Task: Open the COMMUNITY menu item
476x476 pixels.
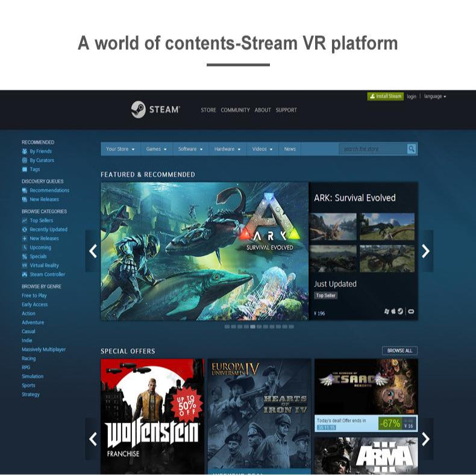Action: click(235, 110)
